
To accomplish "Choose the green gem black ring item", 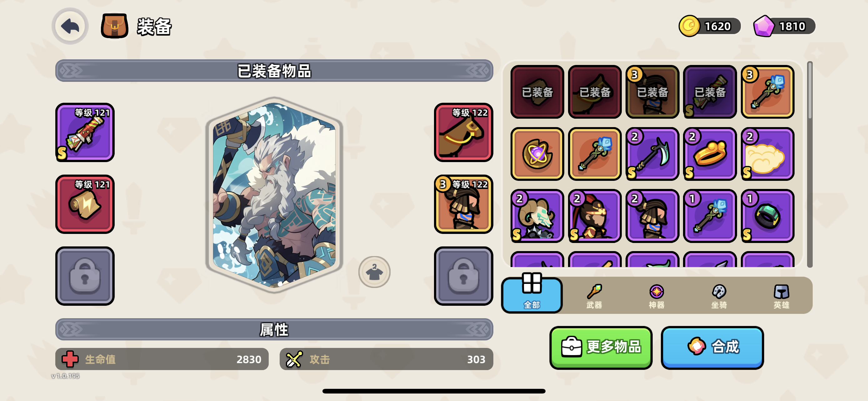I will [x=767, y=216].
